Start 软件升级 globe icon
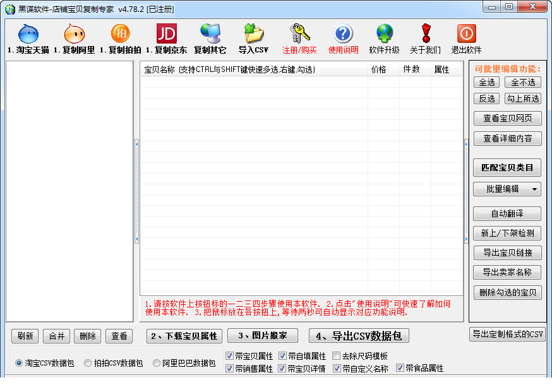The image size is (552, 392). (385, 34)
